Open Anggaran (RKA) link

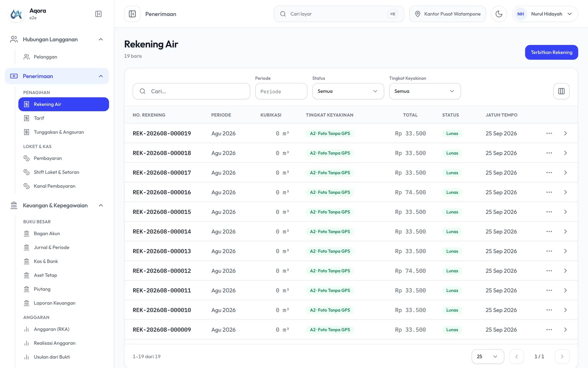point(64,329)
